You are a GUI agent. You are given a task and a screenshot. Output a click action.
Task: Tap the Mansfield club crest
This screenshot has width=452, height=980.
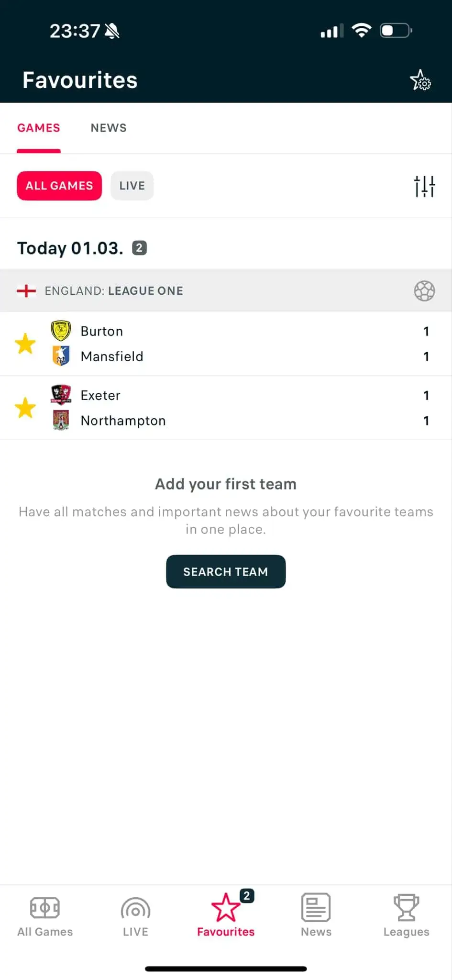point(61,356)
